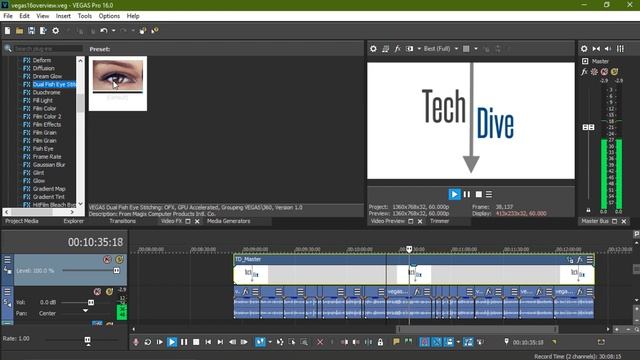Open Video Output FX icon in preview
The image size is (640, 360).
coord(397,49)
